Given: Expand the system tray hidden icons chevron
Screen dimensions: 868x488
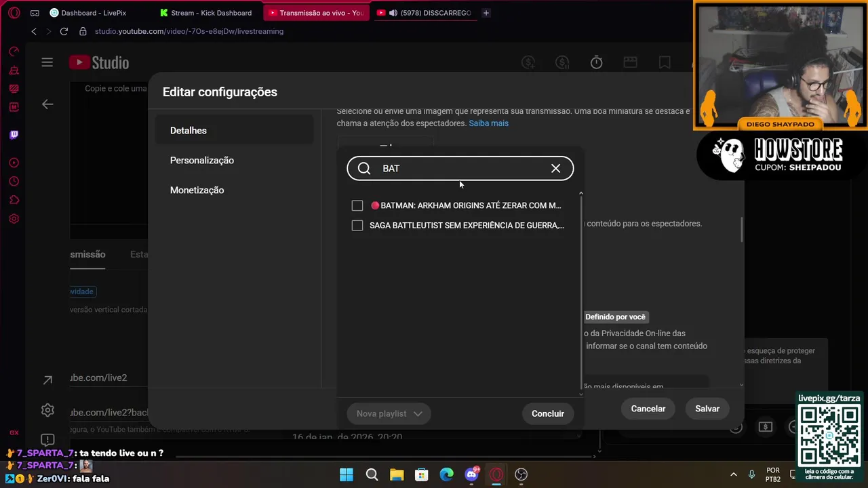Looking at the screenshot, I should coord(733,474).
